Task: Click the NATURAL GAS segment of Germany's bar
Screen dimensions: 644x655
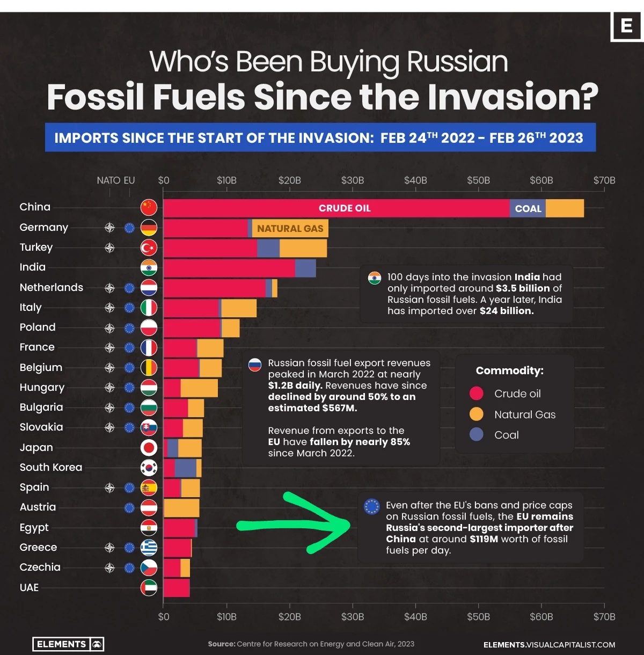Action: (290, 229)
